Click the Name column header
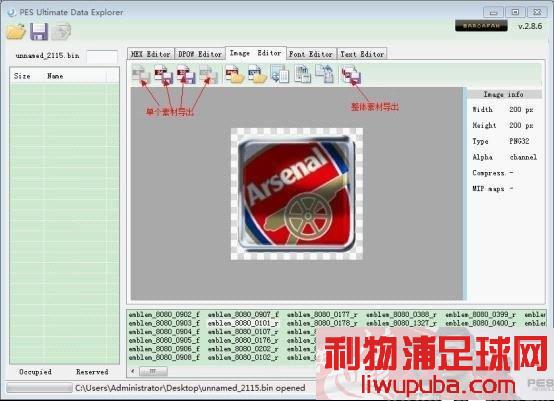This screenshot has height=401, width=554. 55,76
